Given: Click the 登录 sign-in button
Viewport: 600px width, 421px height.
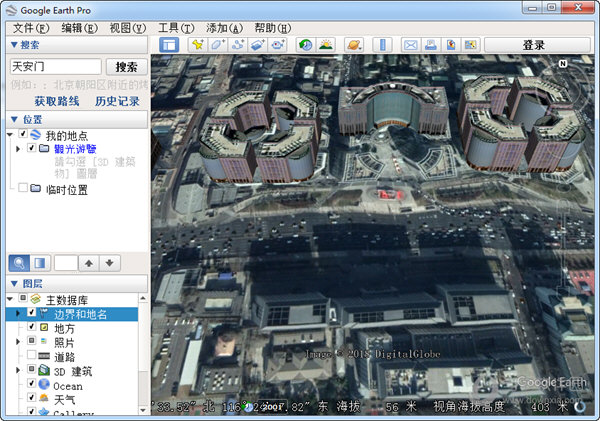Looking at the screenshot, I should pos(538,45).
